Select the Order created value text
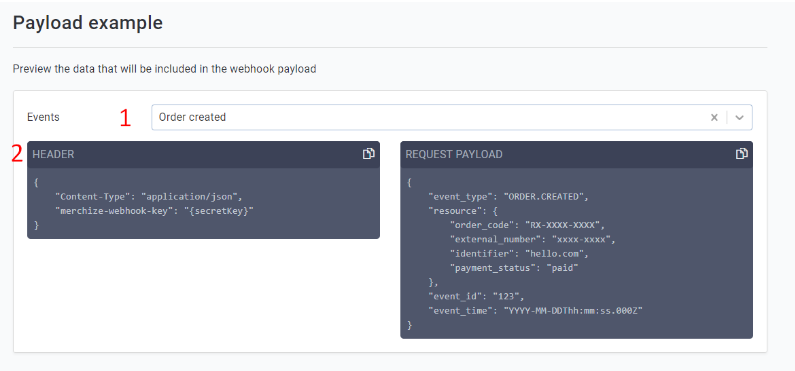This screenshot has height=371, width=795. [x=192, y=117]
